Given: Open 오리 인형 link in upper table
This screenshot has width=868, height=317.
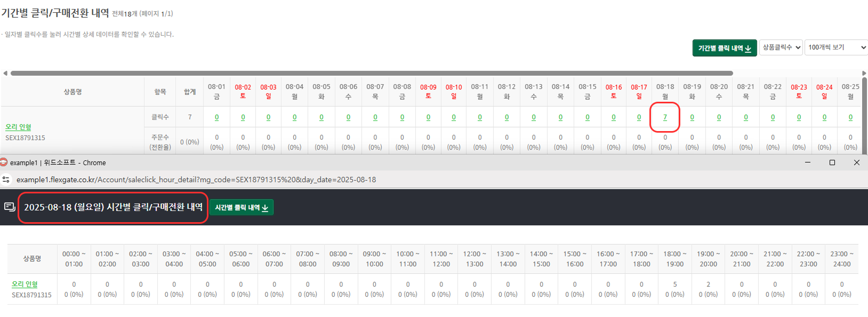Looking at the screenshot, I should [x=18, y=127].
